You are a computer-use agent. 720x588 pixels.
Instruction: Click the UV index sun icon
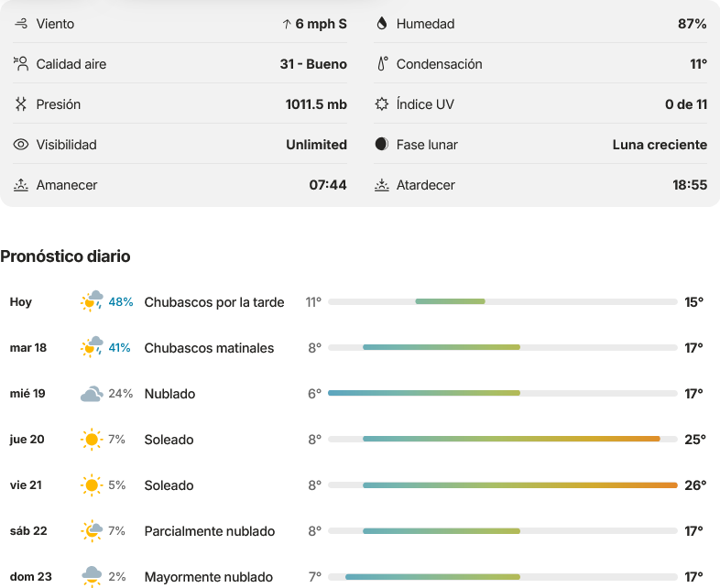coord(382,104)
